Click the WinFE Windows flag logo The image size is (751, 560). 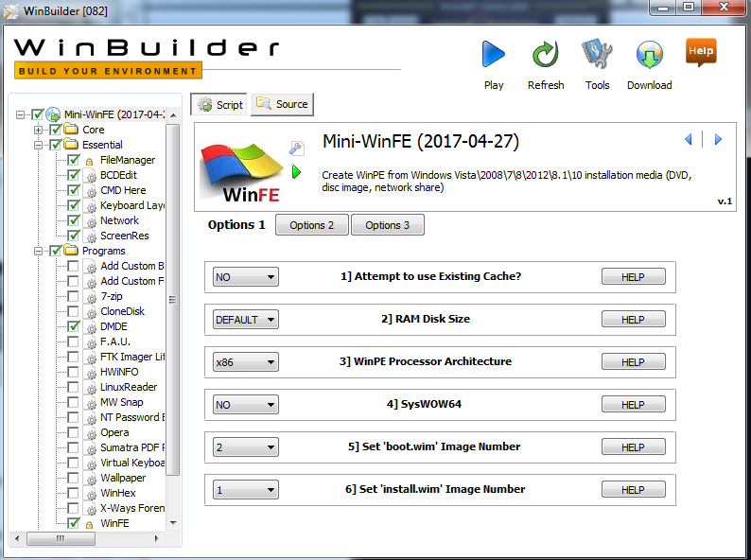[241, 170]
